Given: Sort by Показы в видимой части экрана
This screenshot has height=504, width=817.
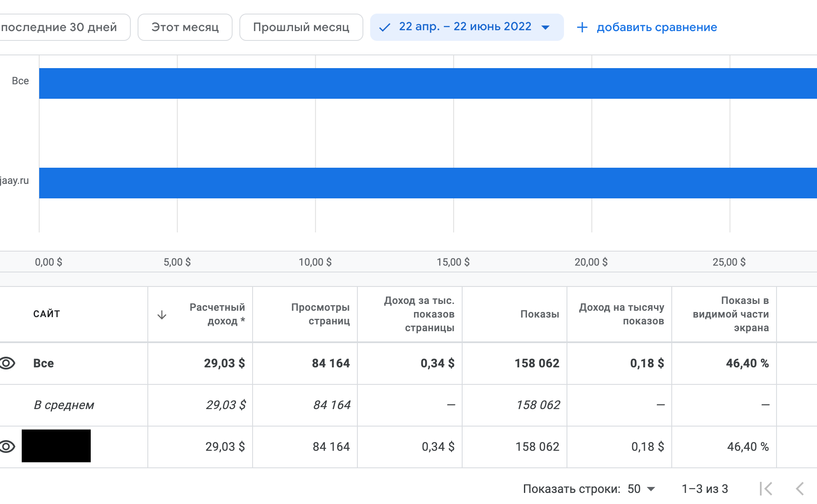Looking at the screenshot, I should coord(731,314).
